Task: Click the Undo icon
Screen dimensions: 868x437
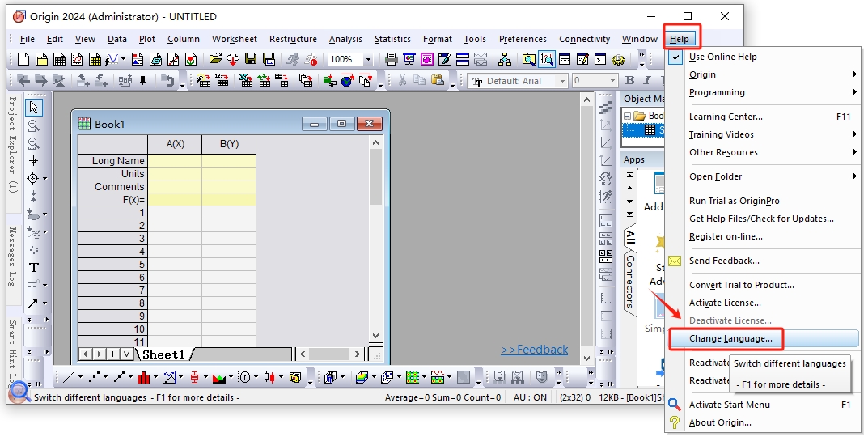Action: tap(167, 80)
